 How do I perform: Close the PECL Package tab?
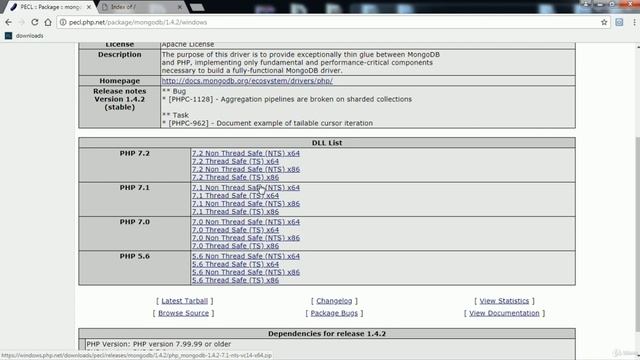point(89,7)
